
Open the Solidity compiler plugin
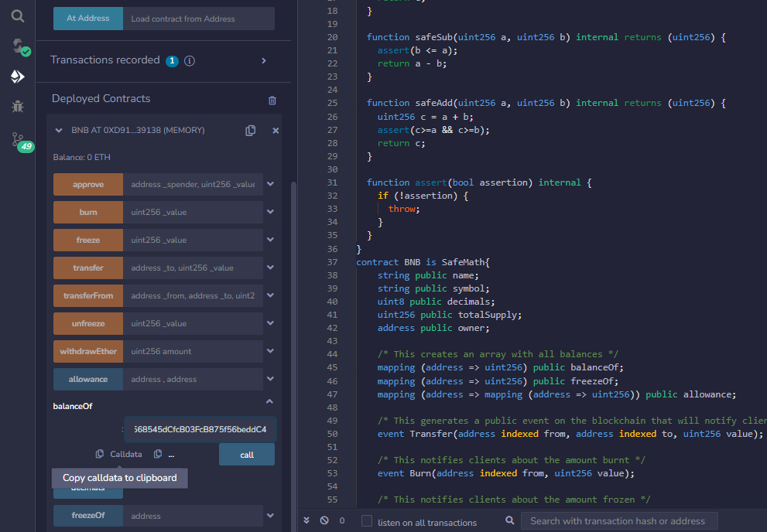pos(19,47)
